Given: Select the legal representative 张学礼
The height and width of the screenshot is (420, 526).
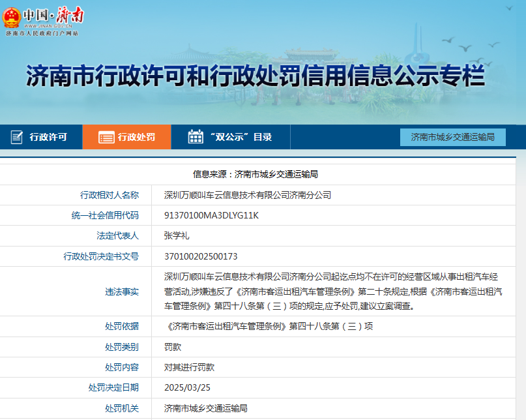Looking at the screenshot, I should pos(177,235).
